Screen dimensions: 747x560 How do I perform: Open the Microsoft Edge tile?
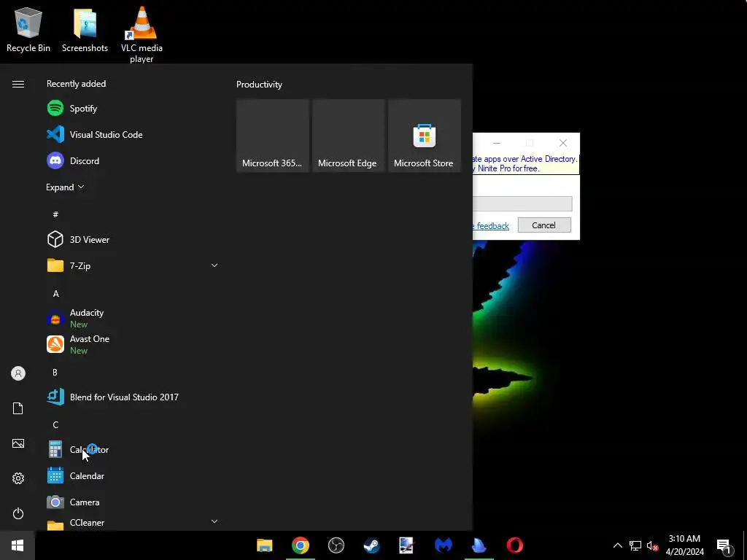(x=348, y=136)
